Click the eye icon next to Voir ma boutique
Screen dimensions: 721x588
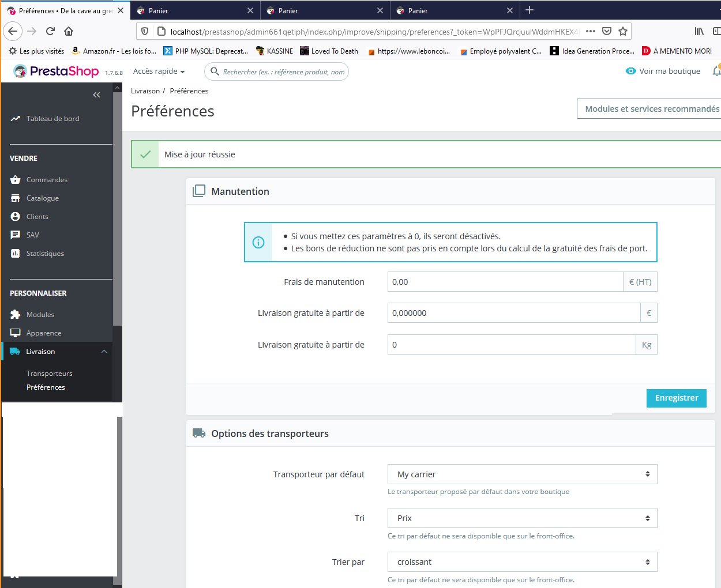631,71
